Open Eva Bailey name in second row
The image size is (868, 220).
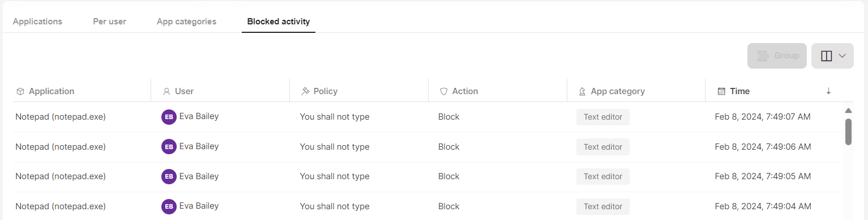(x=199, y=146)
